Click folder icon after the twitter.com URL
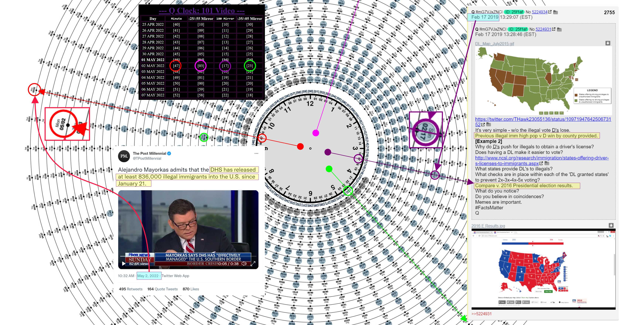644x325 pixels. [x=488, y=124]
